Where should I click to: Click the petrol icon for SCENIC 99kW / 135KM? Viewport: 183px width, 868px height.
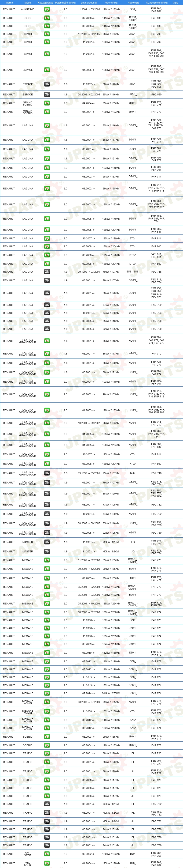click(x=47, y=737)
